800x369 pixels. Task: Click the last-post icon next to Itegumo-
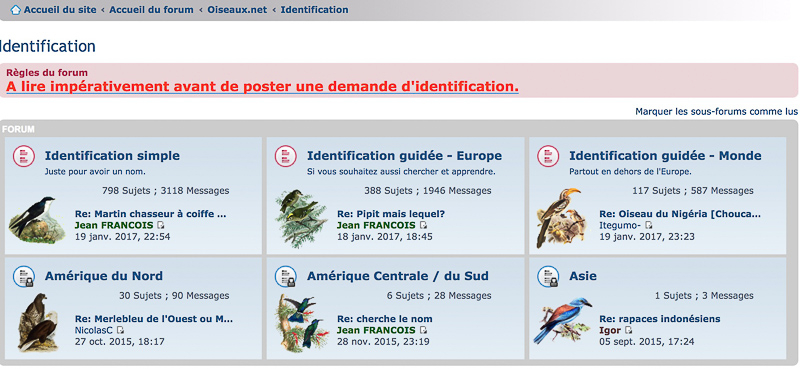click(648, 225)
